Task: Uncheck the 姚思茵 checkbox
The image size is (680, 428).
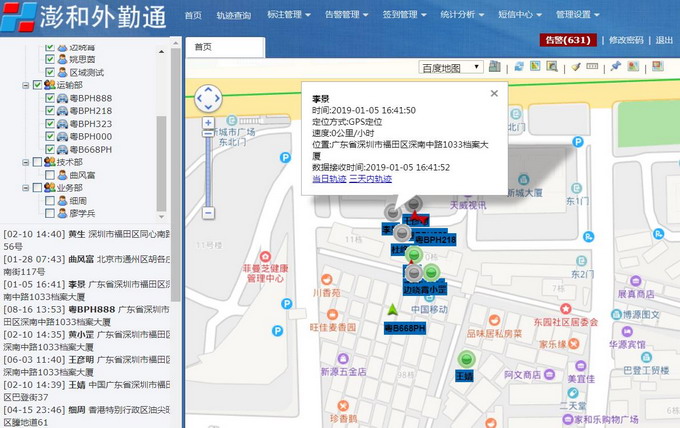Action: coord(50,59)
